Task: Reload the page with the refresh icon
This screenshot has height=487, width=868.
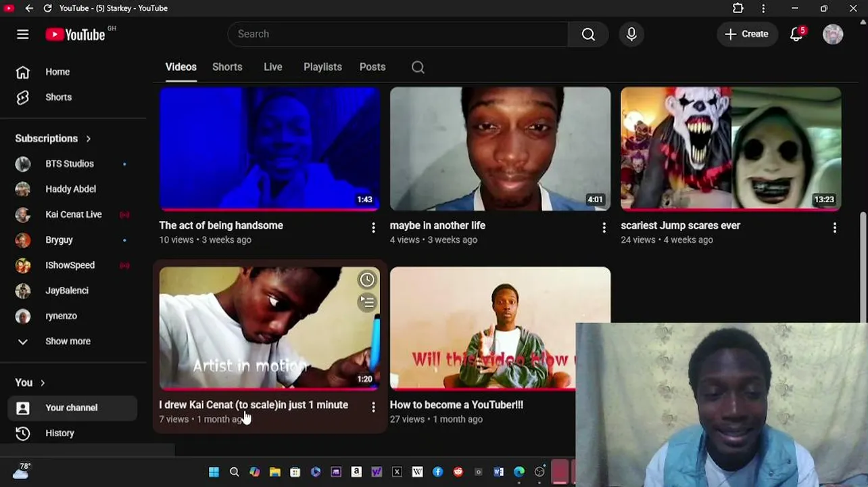Action: (x=47, y=8)
